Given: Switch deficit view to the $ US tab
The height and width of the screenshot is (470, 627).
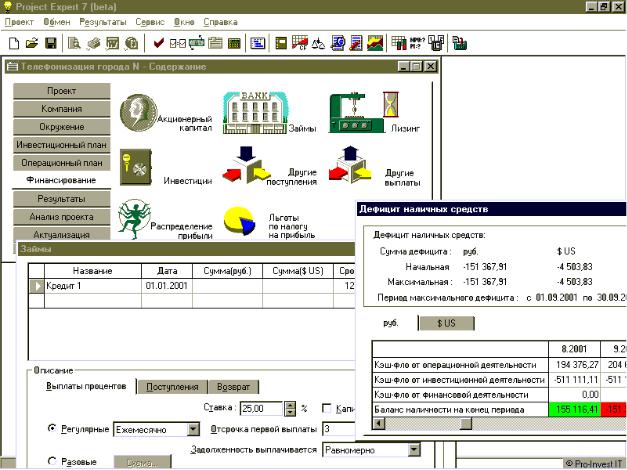Looking at the screenshot, I should click(x=446, y=323).
